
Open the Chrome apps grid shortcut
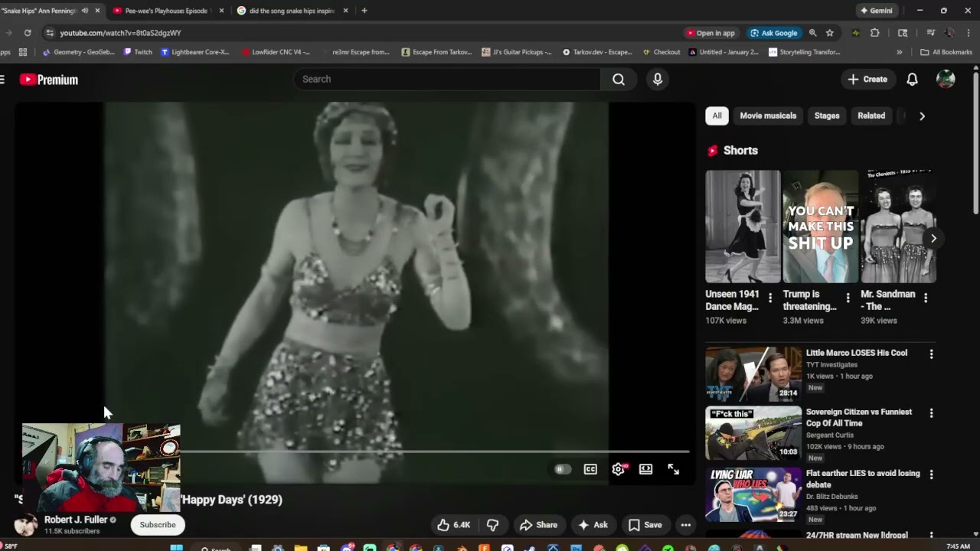[23, 52]
